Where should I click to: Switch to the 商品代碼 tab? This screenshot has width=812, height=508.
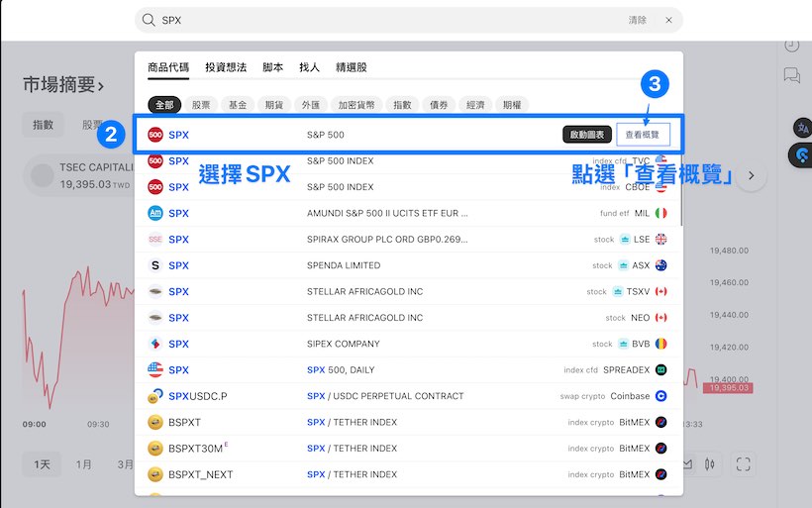point(168,67)
